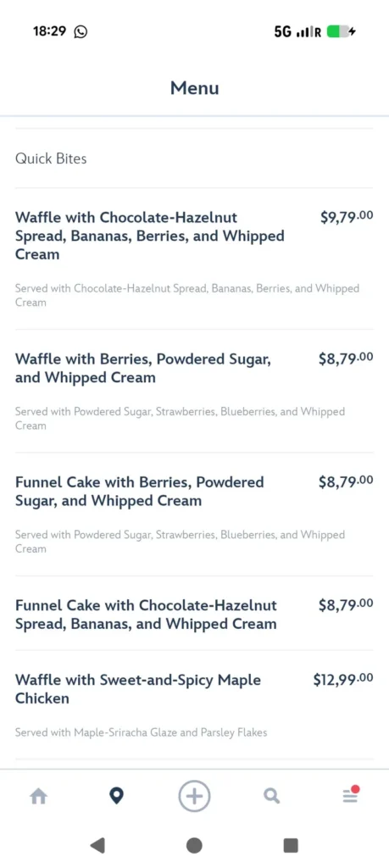The width and height of the screenshot is (389, 868).
Task: Tap the map location pin icon
Action: (116, 797)
